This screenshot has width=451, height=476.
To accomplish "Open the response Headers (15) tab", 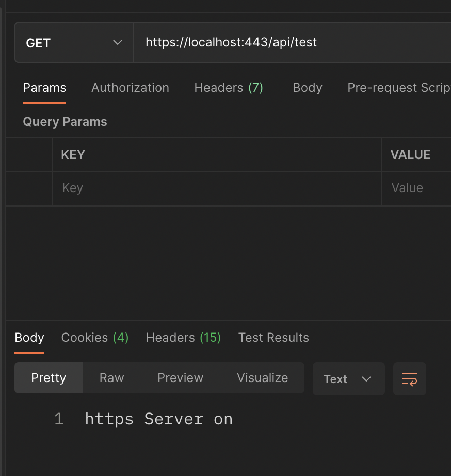I will (183, 338).
